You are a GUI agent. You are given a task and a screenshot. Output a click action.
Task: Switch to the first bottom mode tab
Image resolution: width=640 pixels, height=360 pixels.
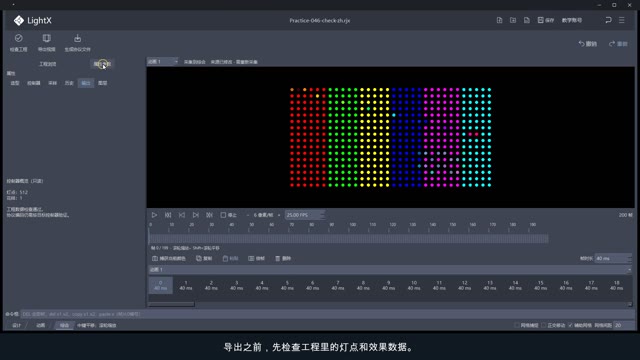(16, 325)
